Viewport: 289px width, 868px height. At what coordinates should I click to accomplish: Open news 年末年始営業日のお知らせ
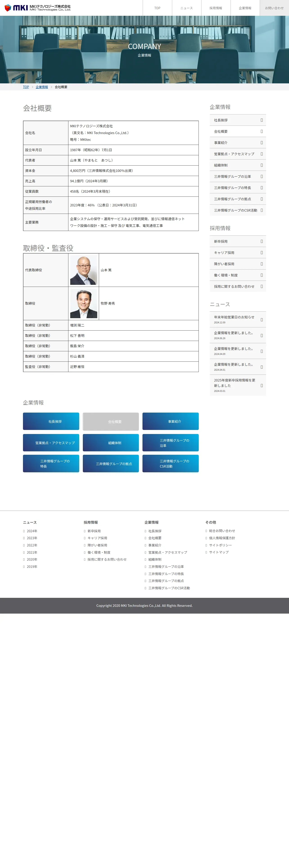click(237, 320)
